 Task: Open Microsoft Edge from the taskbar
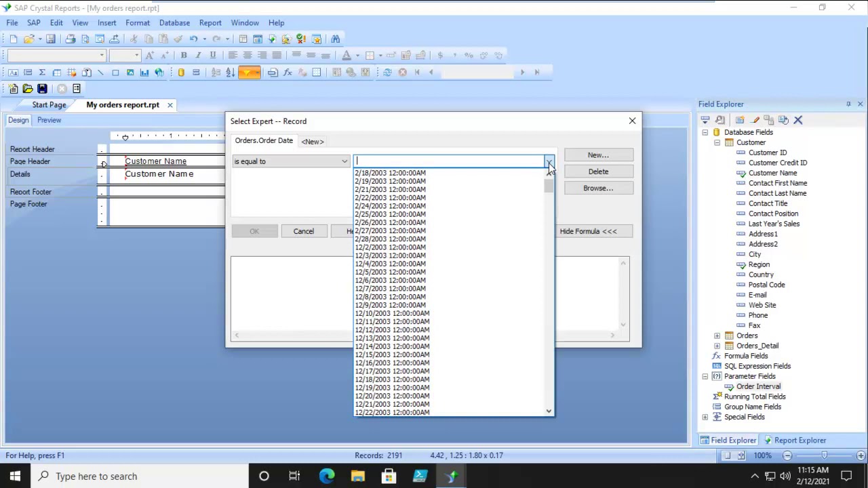(x=327, y=476)
